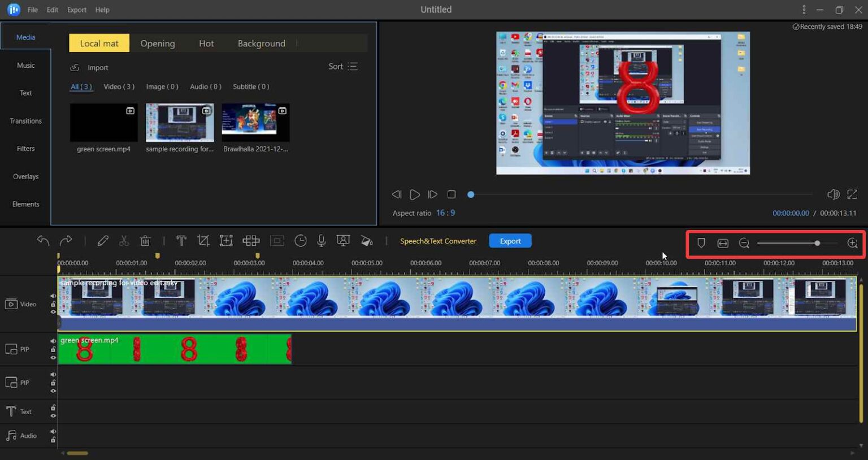Mute the Audio track
Image resolution: width=868 pixels, height=460 pixels.
click(x=53, y=432)
